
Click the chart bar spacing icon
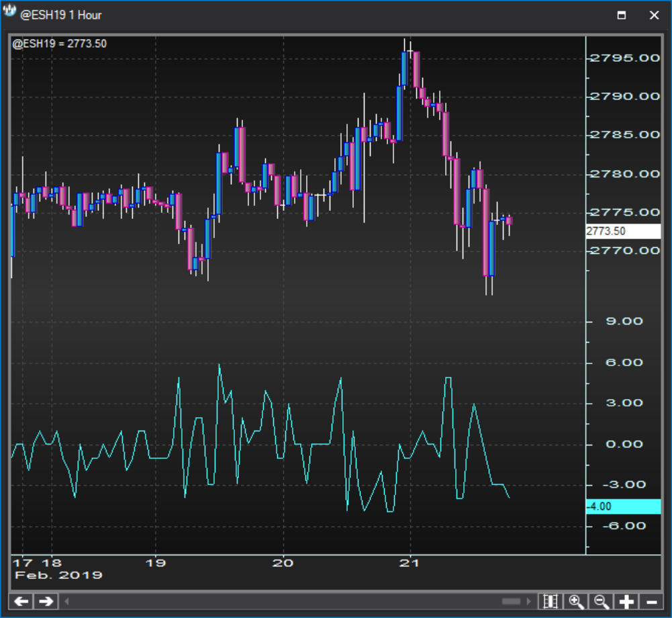click(x=550, y=601)
